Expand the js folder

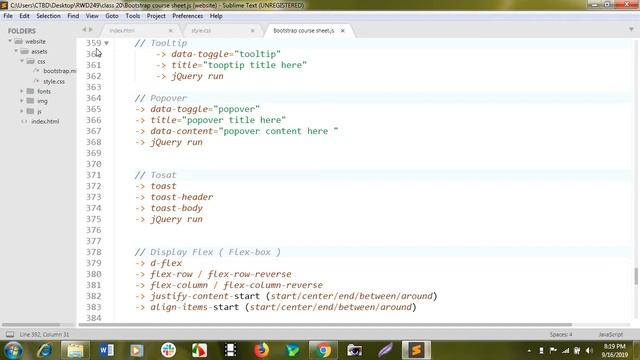coord(22,111)
